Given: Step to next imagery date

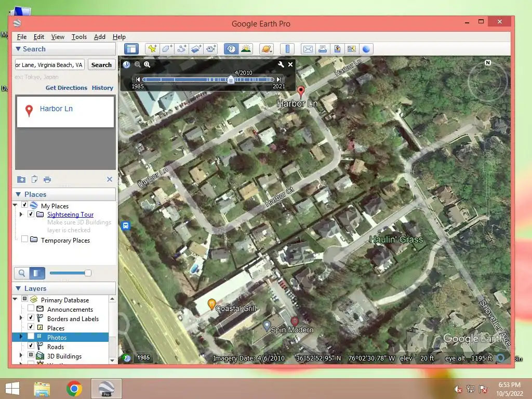Looking at the screenshot, I should click(x=278, y=79).
